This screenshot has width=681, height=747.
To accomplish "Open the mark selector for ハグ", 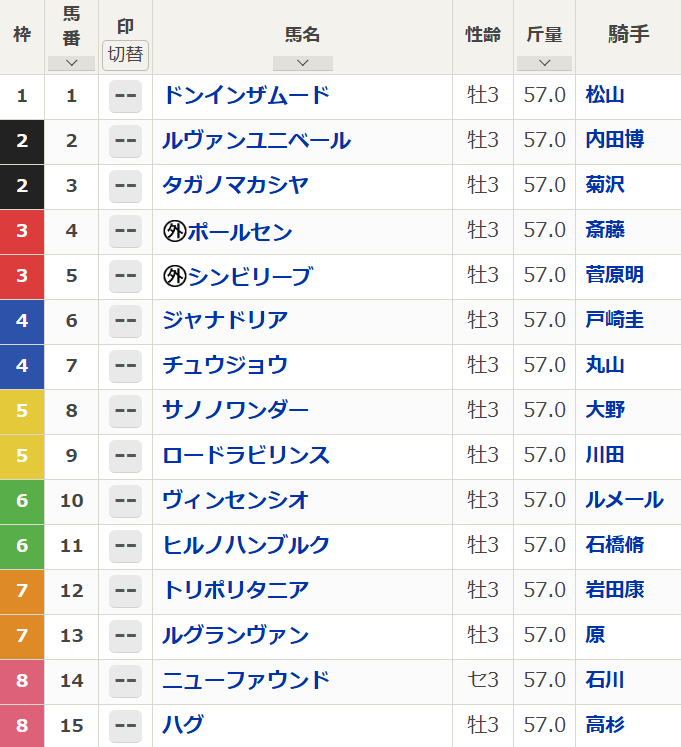I will coord(125,726).
